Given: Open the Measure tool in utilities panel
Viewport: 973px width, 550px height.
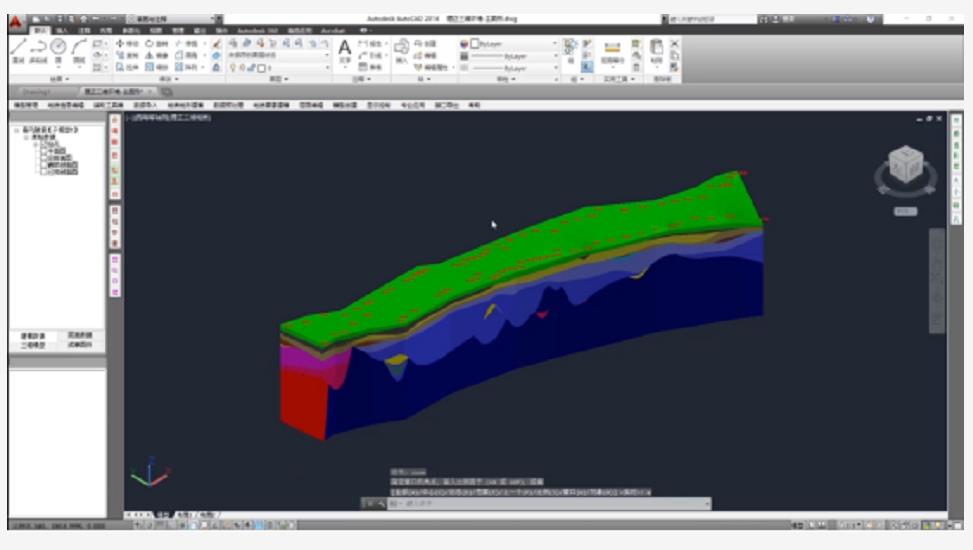Looking at the screenshot, I should click(x=612, y=49).
